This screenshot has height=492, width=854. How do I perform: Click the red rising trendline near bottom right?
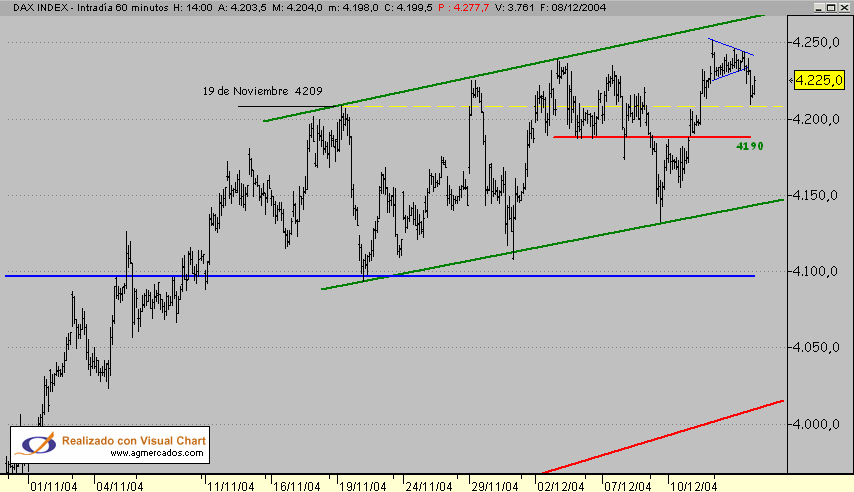pos(662,437)
